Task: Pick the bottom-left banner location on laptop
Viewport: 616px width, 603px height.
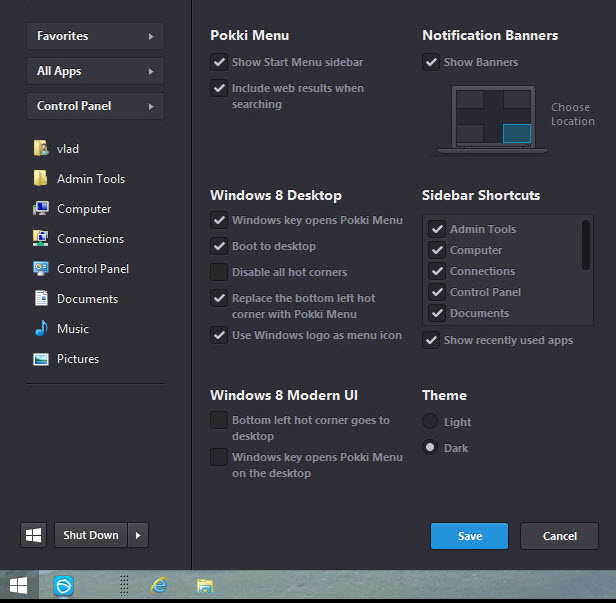Action: point(470,134)
